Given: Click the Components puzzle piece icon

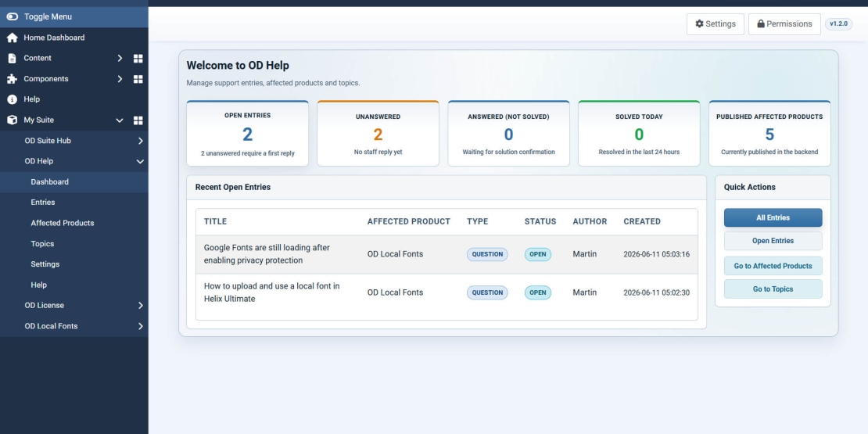Looking at the screenshot, I should 13,79.
